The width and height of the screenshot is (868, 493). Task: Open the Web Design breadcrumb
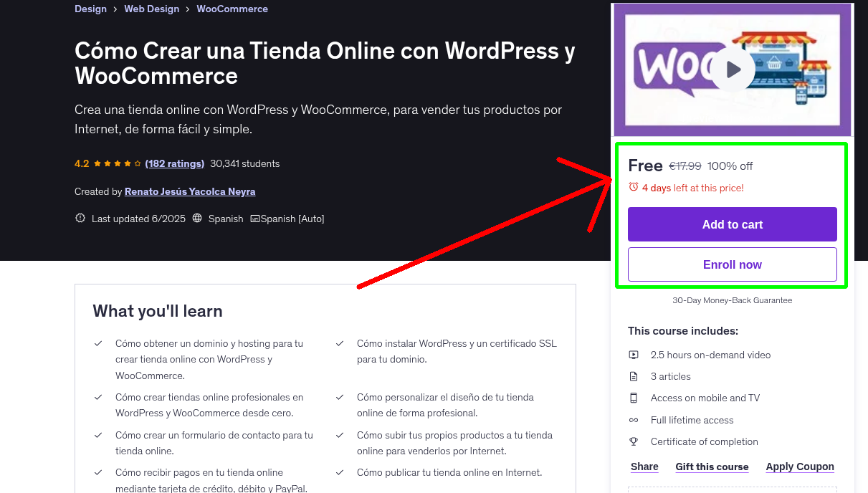151,9
